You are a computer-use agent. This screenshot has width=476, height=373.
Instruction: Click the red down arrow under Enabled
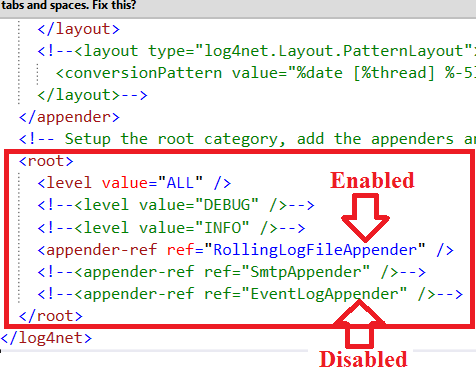pyautogui.click(x=365, y=217)
